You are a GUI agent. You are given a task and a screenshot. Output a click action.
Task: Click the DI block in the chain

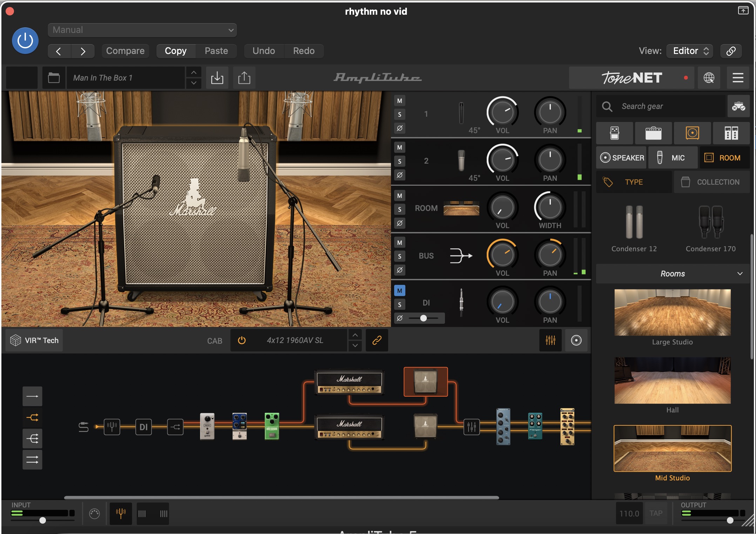tap(143, 427)
